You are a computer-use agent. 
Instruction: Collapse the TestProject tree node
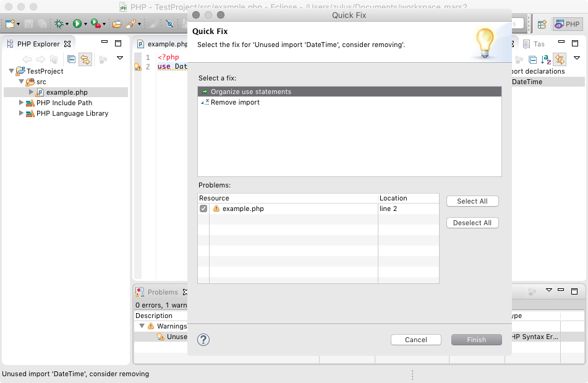click(x=11, y=71)
